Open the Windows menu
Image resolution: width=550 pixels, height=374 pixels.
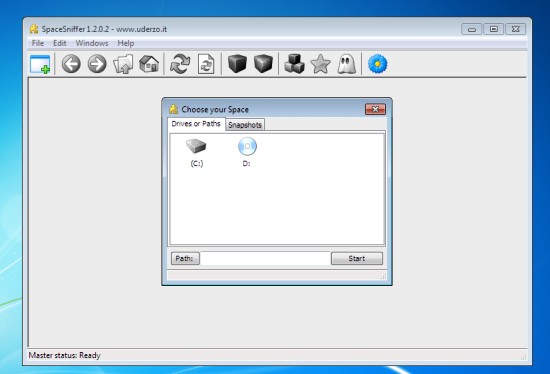92,43
